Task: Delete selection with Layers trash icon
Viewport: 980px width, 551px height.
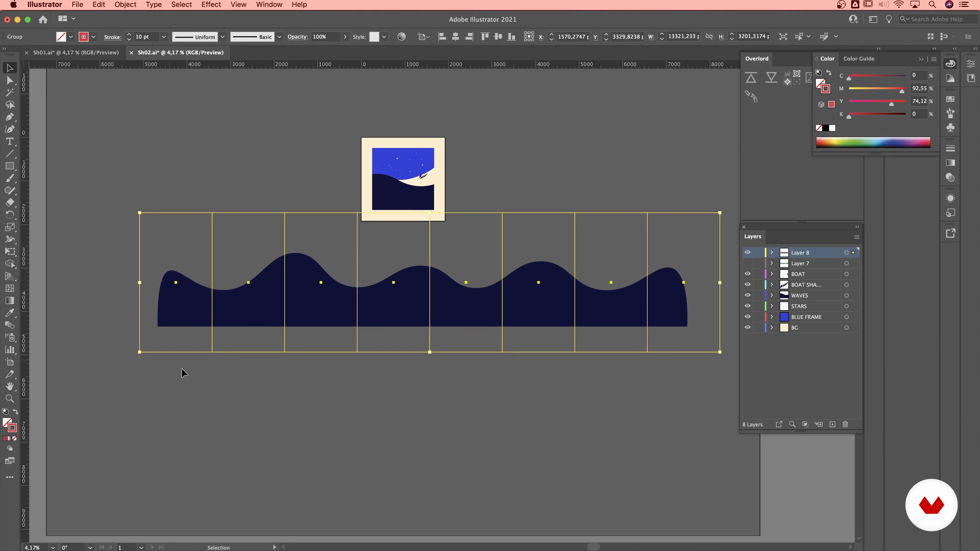Action: tap(845, 424)
